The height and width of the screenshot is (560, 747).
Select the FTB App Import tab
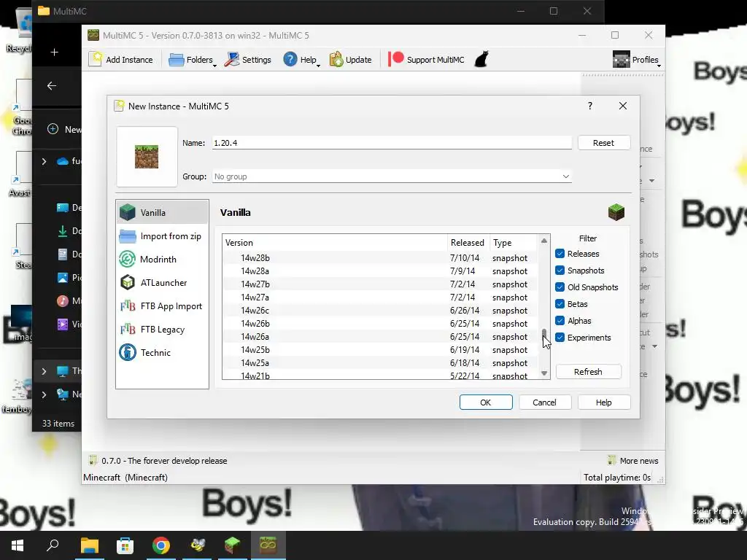[162, 306]
